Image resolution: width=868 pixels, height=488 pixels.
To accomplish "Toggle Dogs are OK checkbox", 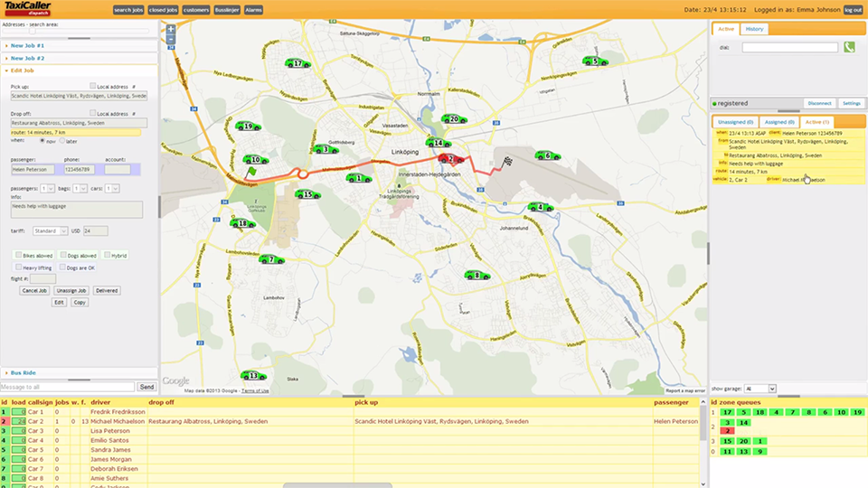I will (62, 267).
